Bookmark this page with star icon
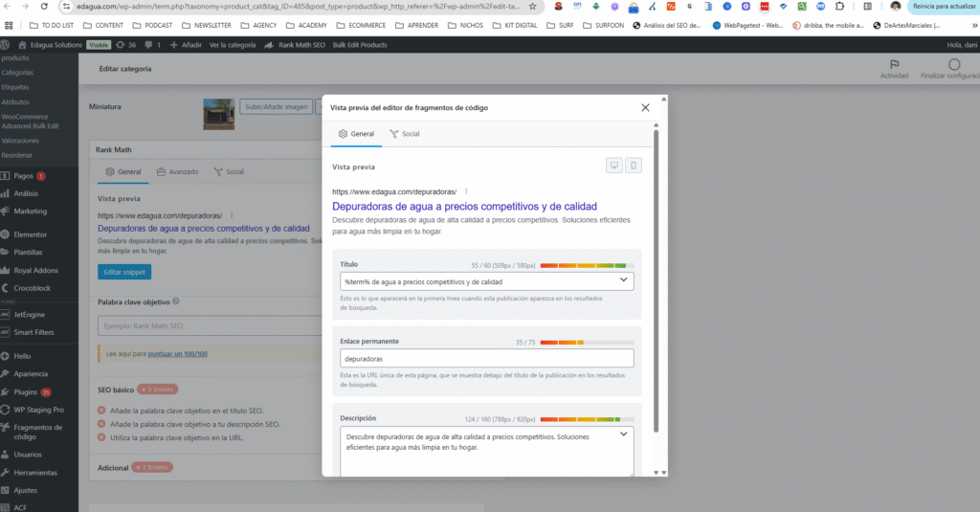This screenshot has width=980, height=512. 532,6
